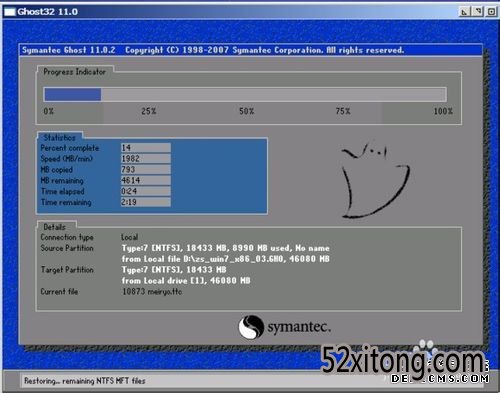Image resolution: width=500 pixels, height=393 pixels.
Task: Click the 75% progress marker label
Action: (x=343, y=111)
